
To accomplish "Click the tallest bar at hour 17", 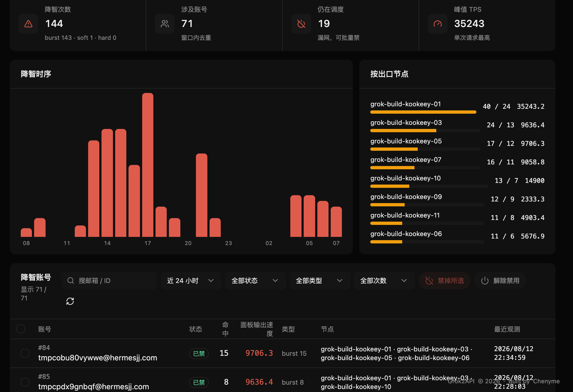I will pyautogui.click(x=148, y=165).
